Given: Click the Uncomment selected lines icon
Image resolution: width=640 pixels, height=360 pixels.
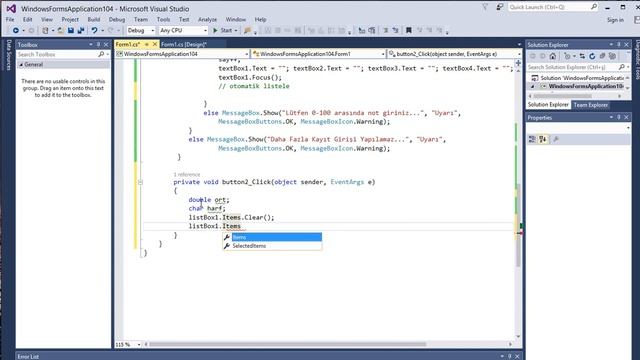Looking at the screenshot, I should pyautogui.click(x=395, y=31).
